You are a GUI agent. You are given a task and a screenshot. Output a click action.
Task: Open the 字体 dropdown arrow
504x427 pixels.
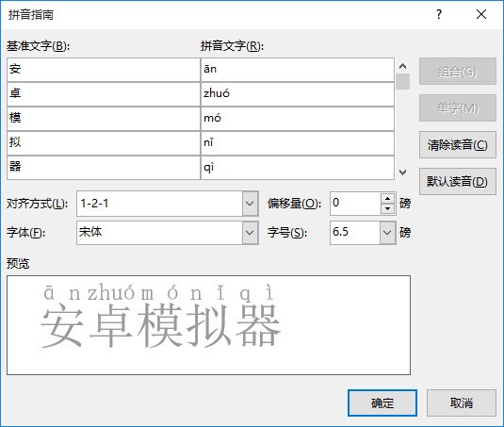[x=250, y=233]
